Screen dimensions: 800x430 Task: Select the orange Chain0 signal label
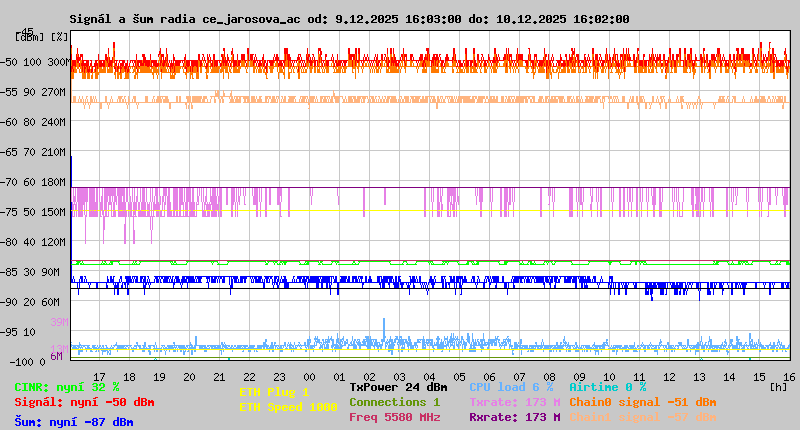(642, 402)
